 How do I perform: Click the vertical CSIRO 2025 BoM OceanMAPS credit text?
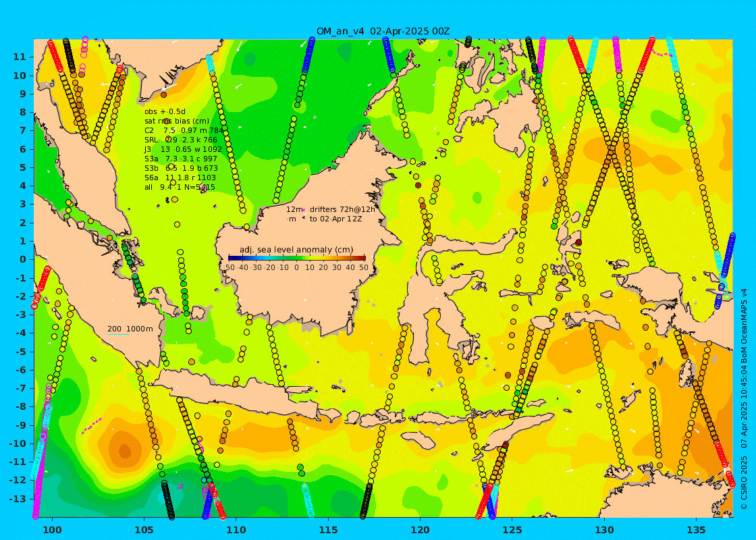point(744,399)
